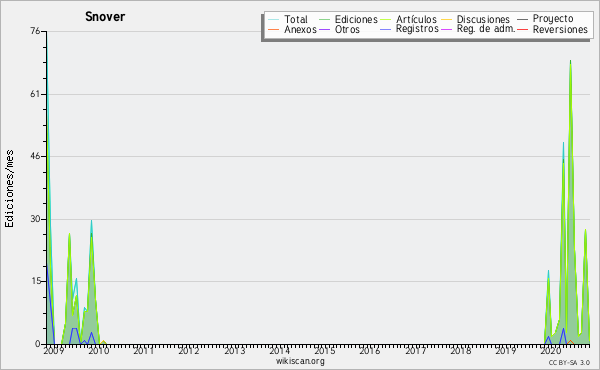Click the x-axis year label 2009
This screenshot has height=370, width=600.
(54, 350)
